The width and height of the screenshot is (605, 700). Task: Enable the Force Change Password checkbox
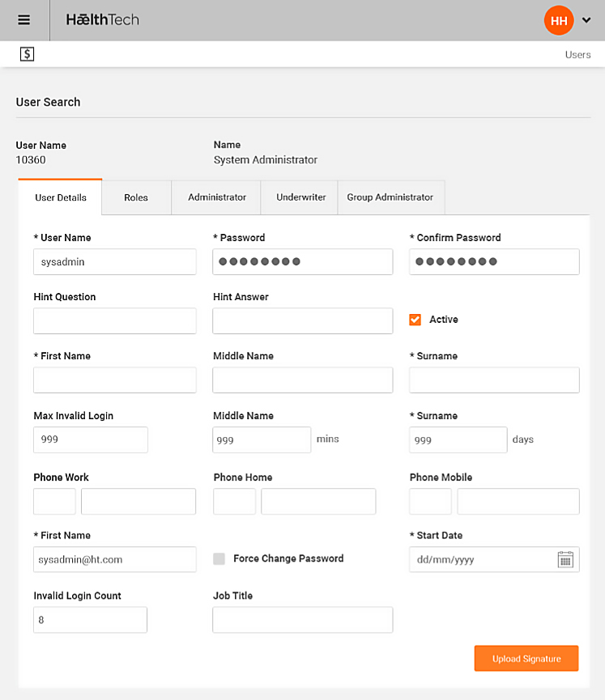[x=219, y=558]
